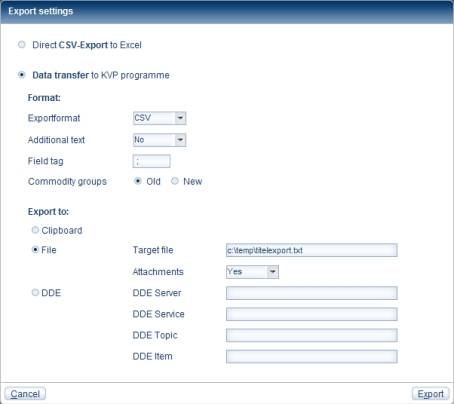
Task: Select File as export destination
Action: point(35,249)
